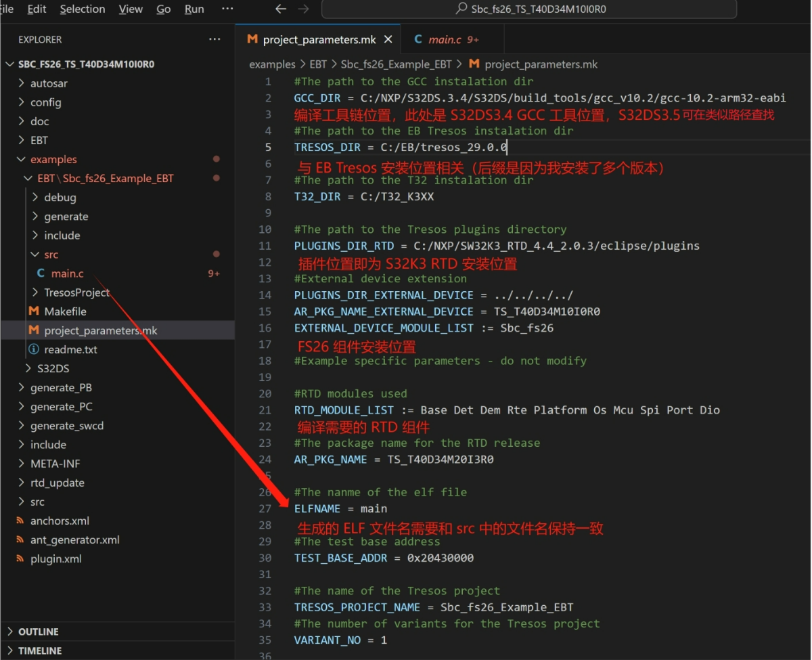Viewport: 812px width, 660px height.
Task: Click the menu bar overflow ellipsis
Action: (x=227, y=9)
